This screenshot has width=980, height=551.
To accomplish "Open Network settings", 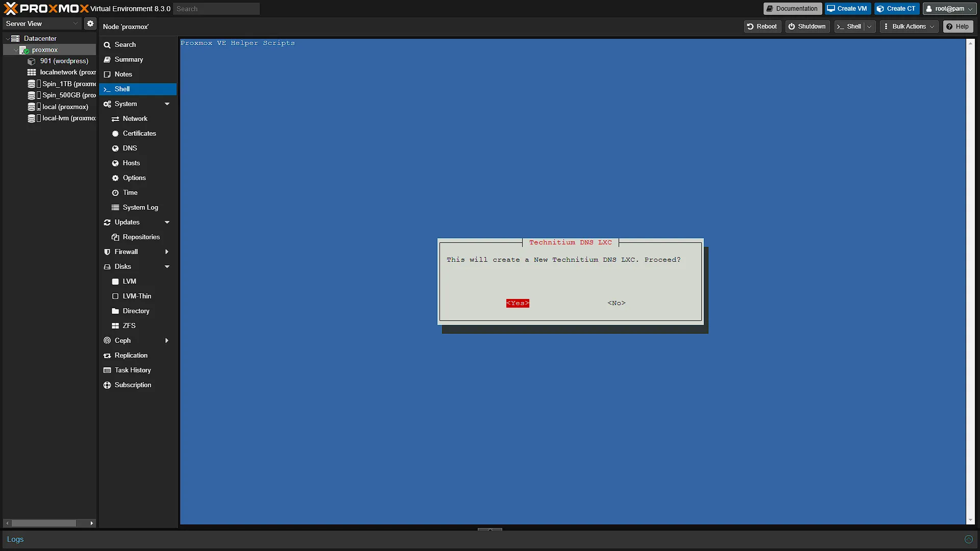I will pos(138,119).
